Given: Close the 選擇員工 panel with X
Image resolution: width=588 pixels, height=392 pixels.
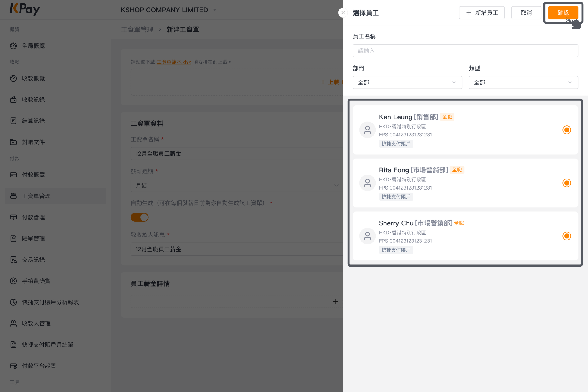Looking at the screenshot, I should 343,13.
